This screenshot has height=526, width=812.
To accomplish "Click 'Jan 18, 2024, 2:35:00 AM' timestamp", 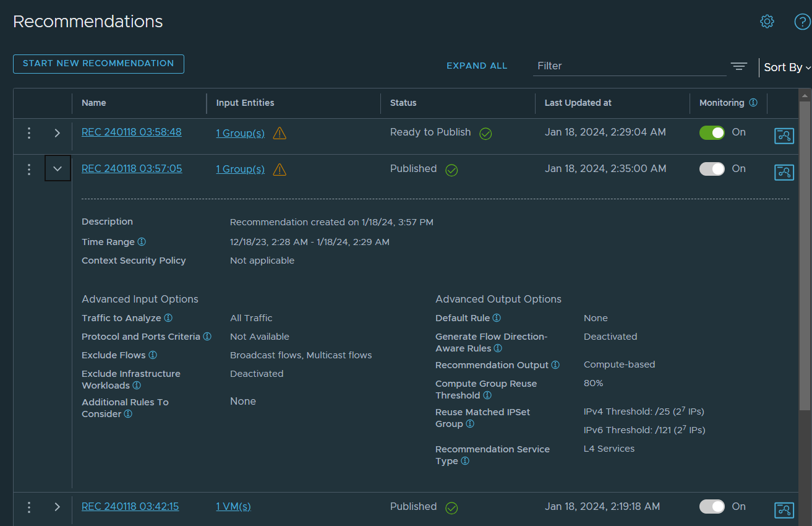I will 605,168.
